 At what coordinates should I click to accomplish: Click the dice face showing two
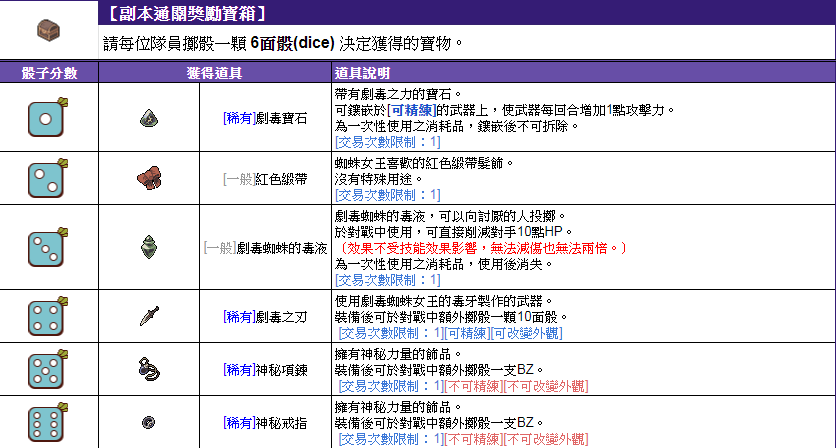click(48, 179)
